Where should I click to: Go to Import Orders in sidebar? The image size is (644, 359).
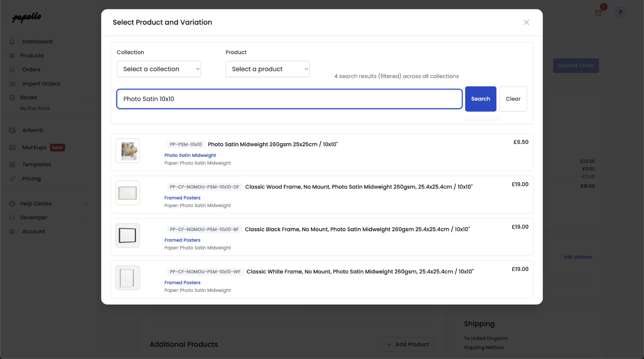tap(41, 84)
